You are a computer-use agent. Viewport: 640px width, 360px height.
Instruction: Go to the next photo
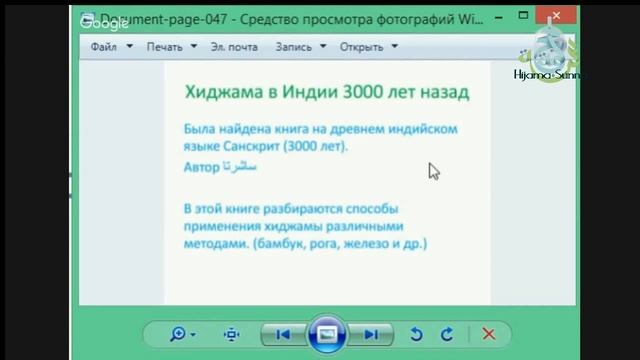371,335
